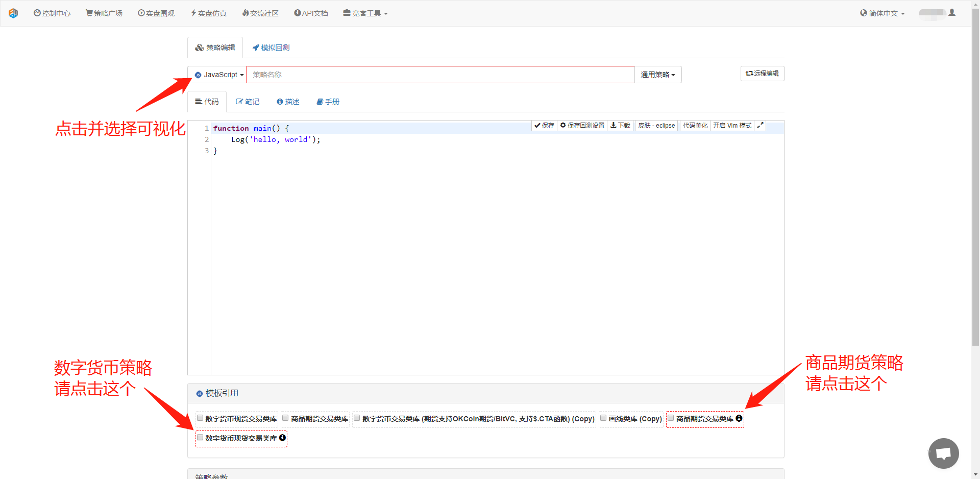
Task: Open the 简体中文 language selector
Action: pos(883,13)
